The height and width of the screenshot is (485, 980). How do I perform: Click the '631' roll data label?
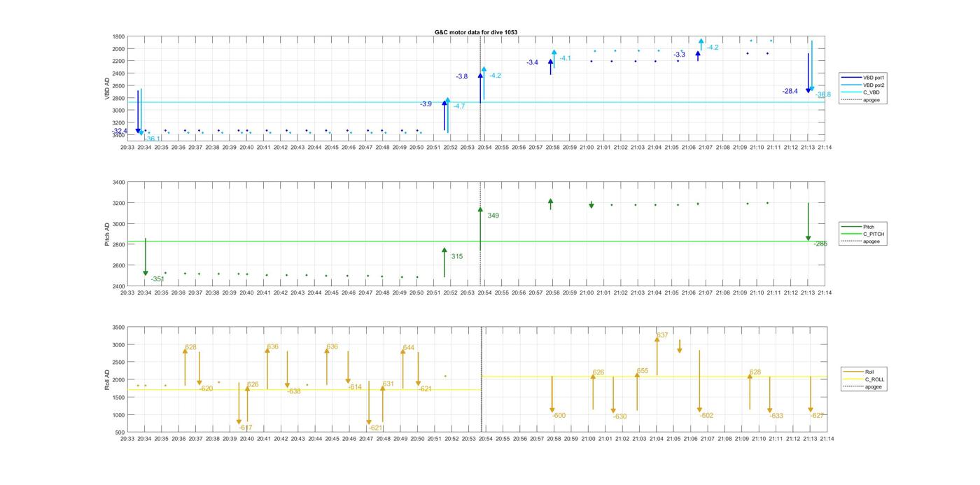click(x=388, y=384)
